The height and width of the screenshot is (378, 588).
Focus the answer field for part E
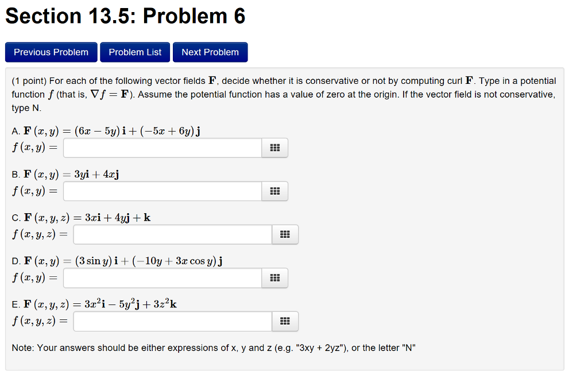click(172, 321)
